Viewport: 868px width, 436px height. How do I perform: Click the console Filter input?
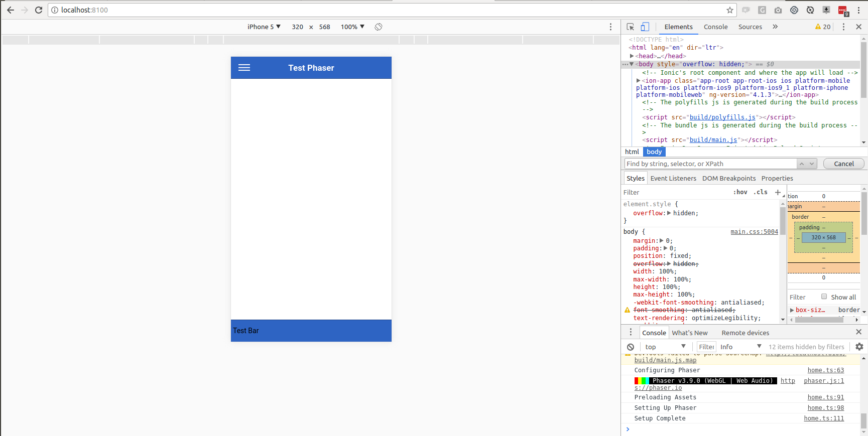[706, 347]
